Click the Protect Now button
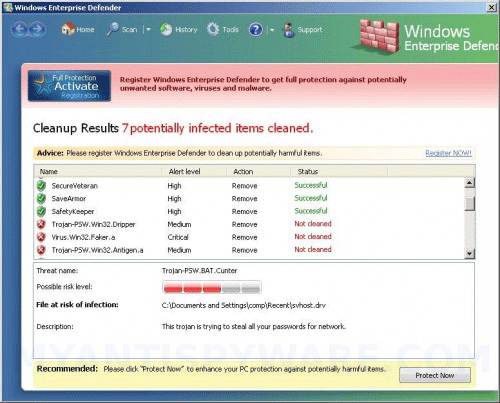 pos(435,375)
